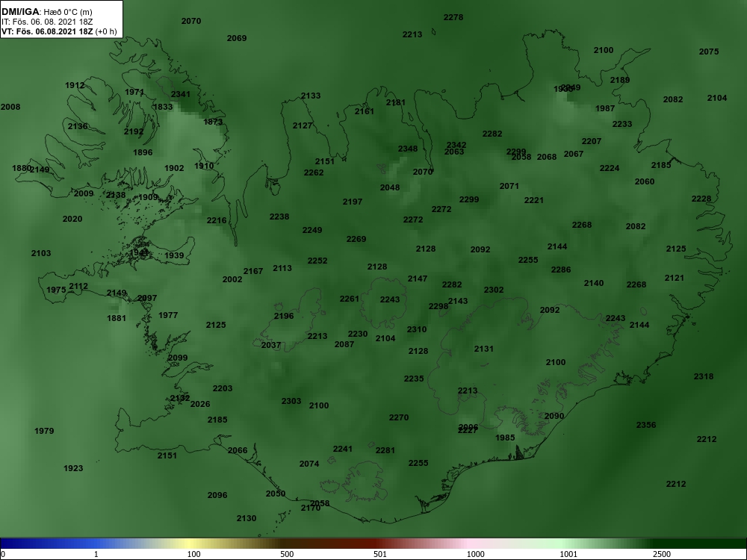The height and width of the screenshot is (560, 747).
Task: Click the map value 2252
Action: click(x=317, y=261)
